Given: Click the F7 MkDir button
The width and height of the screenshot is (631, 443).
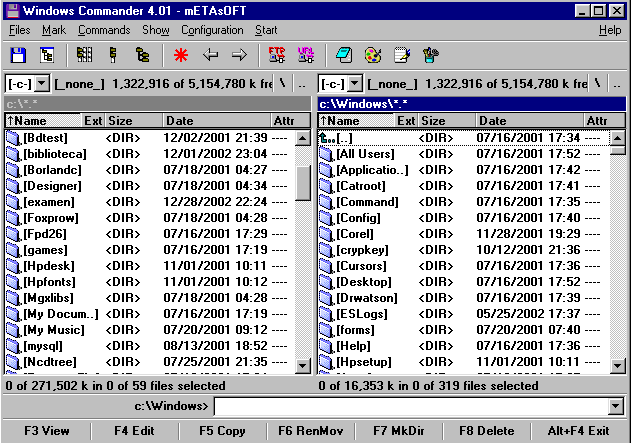Looking at the screenshot, I should click(x=399, y=431).
